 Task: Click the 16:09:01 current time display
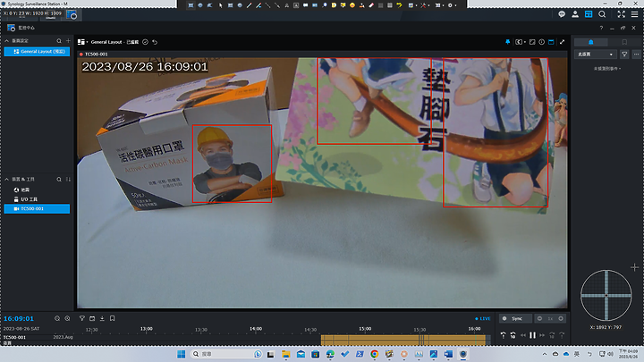19,318
